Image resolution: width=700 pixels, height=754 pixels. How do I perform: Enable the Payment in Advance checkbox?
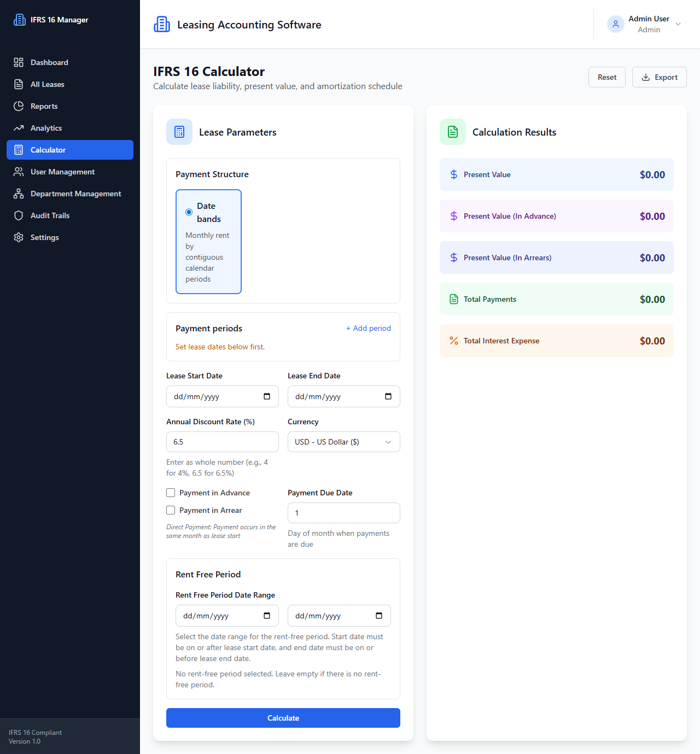171,493
